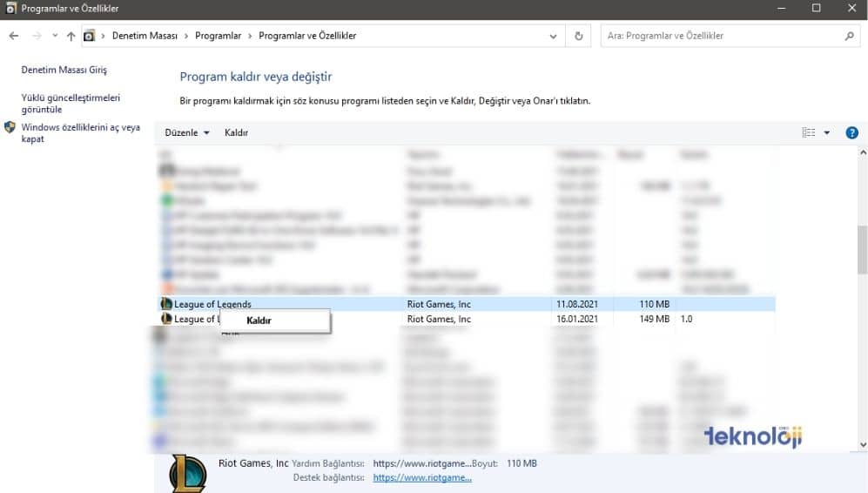Image resolution: width=868 pixels, height=493 pixels.
Task: Click the vertical scrollbar thumb
Action: pyautogui.click(x=863, y=249)
